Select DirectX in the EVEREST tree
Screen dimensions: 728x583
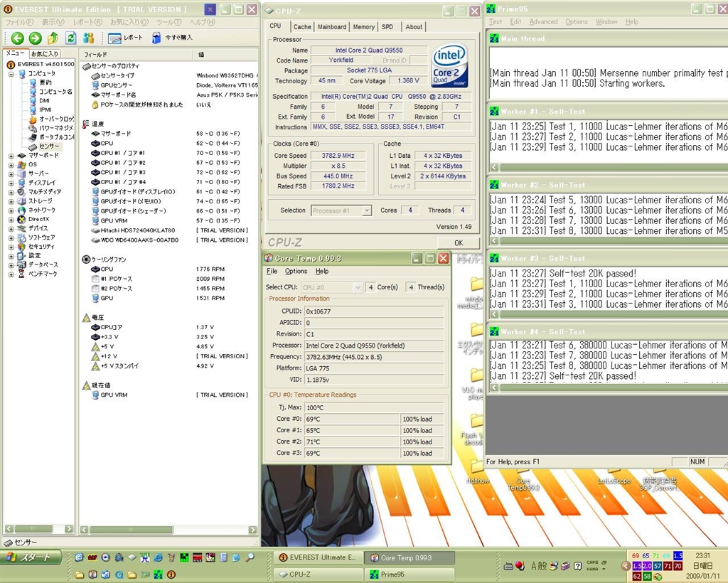pos(38,219)
